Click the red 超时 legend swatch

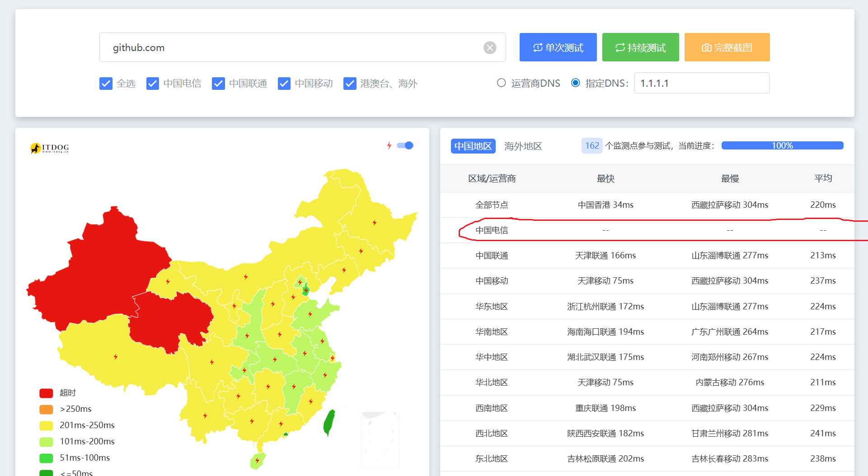46,393
